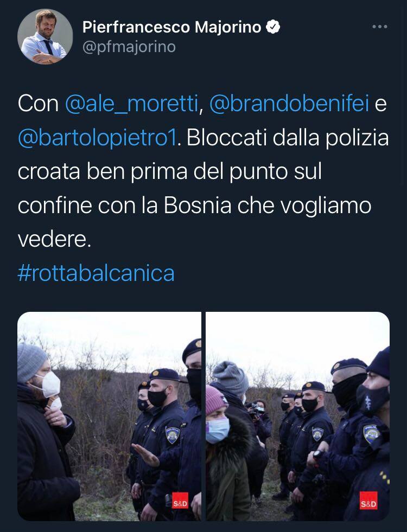Open right photo of police line
Image resolution: width=407 pixels, height=532 pixels.
click(x=298, y=416)
